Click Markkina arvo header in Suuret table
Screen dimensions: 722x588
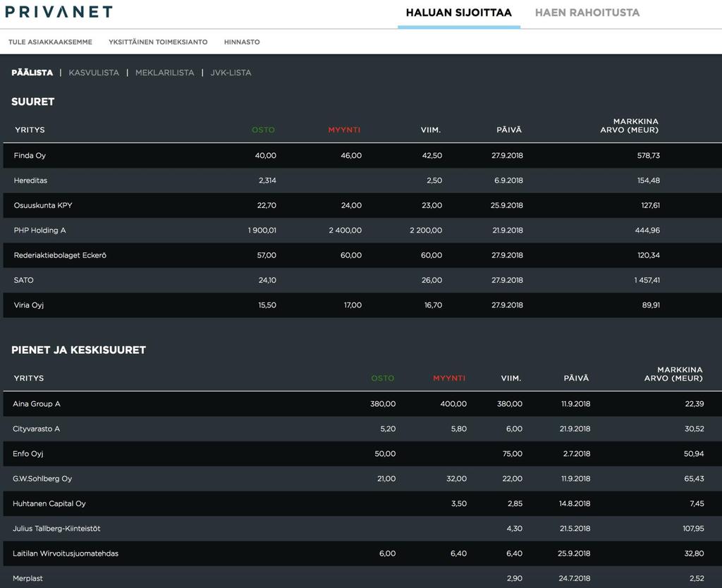tap(629, 125)
